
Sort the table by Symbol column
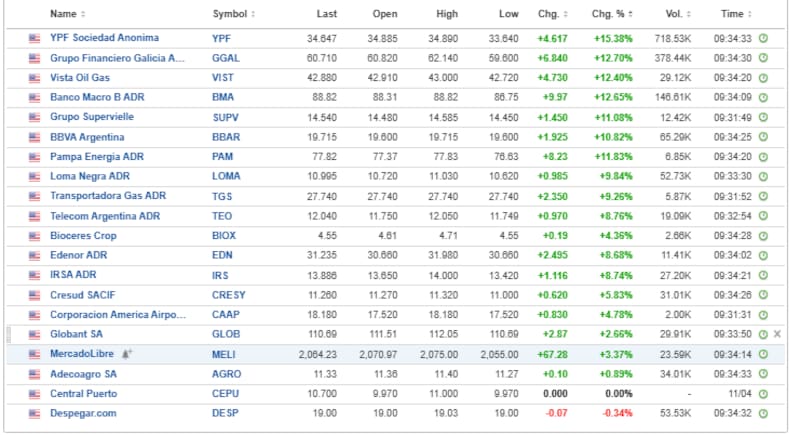[234, 14]
